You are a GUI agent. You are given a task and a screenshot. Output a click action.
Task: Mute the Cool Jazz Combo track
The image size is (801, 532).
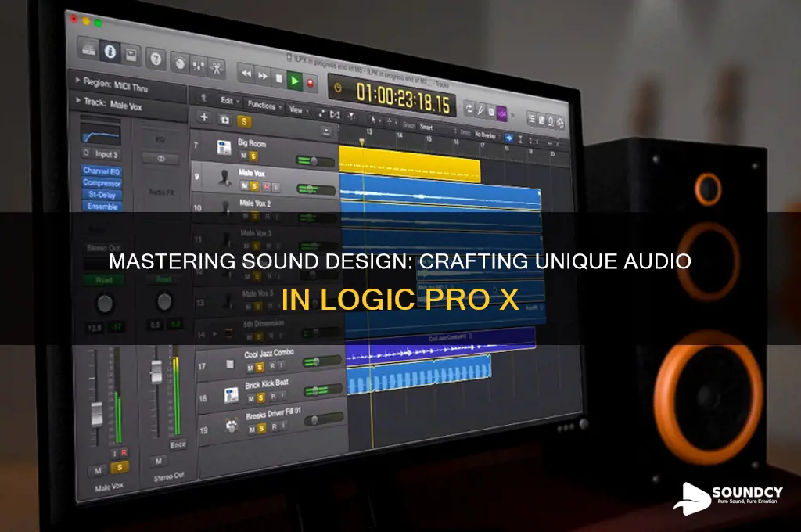250,368
